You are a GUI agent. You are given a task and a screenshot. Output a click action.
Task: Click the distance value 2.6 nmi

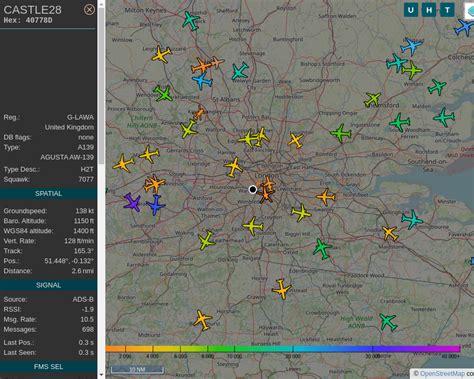tap(83, 271)
